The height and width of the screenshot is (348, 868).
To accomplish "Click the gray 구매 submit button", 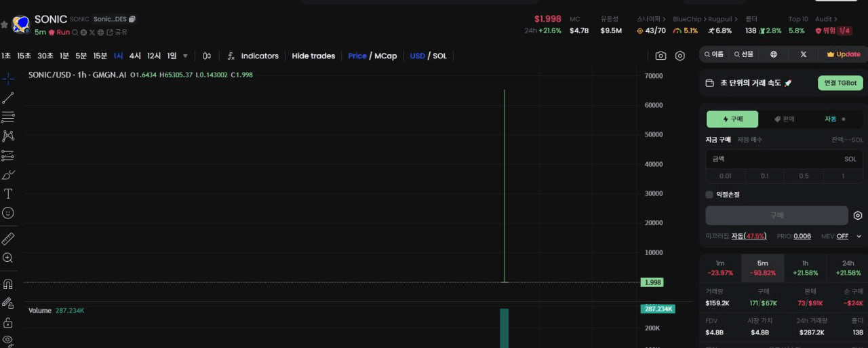I will click(x=776, y=216).
